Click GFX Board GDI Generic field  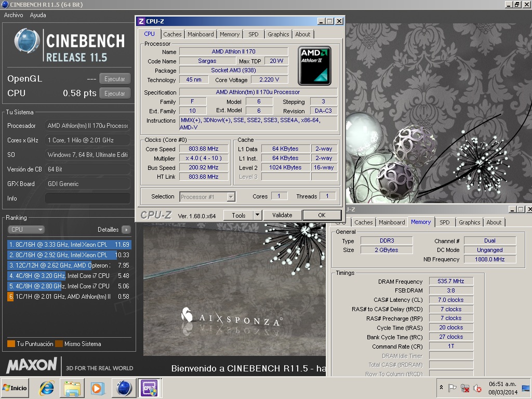[x=87, y=183]
